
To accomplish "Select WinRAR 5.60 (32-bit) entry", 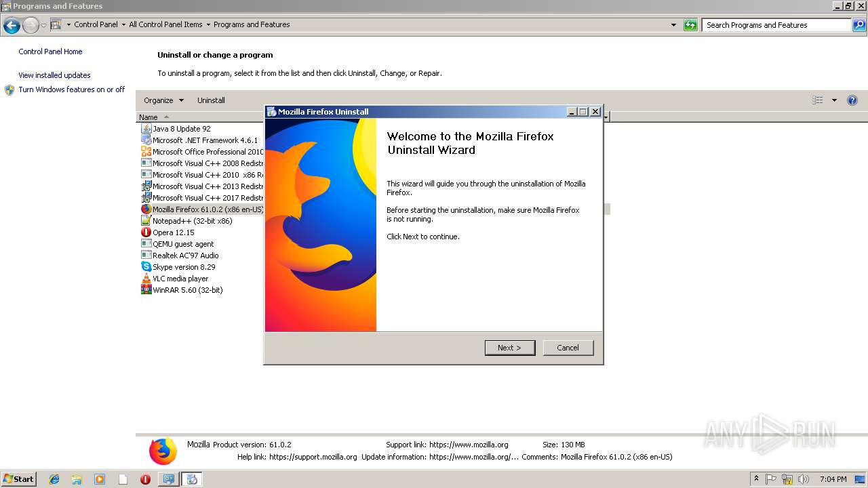I will 187,290.
